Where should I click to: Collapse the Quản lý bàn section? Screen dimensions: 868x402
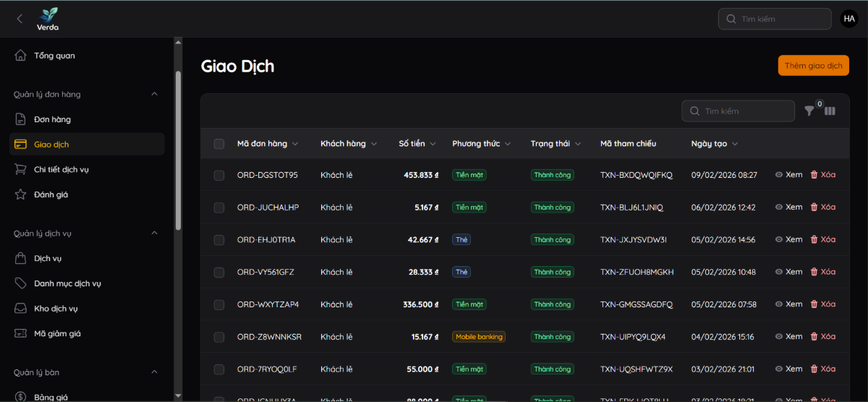[154, 372]
